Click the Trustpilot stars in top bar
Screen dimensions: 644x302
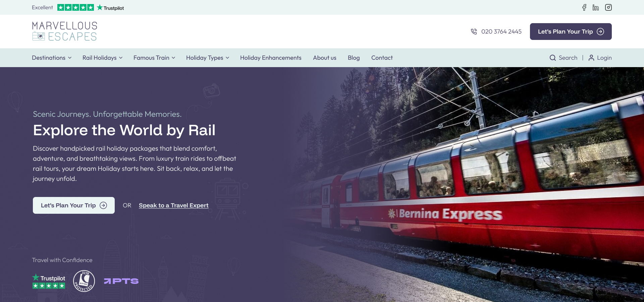coord(75,7)
